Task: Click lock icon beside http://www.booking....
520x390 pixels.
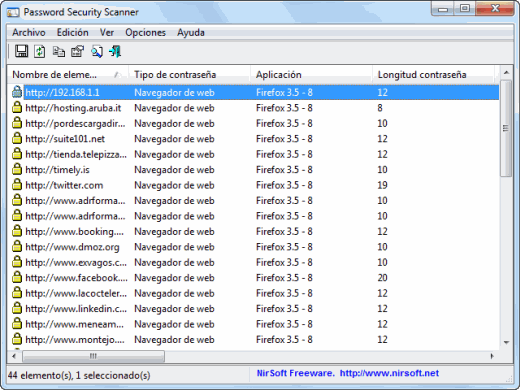Action: point(17,231)
